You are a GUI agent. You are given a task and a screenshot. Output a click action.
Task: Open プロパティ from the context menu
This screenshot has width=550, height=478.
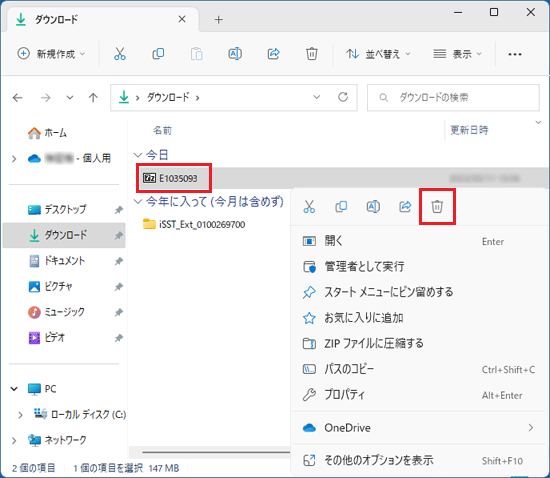pos(419,395)
